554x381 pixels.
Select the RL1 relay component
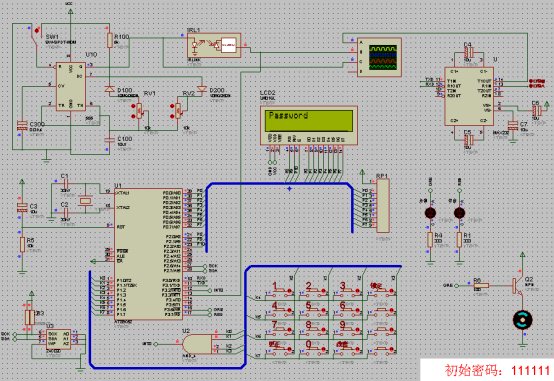coord(214,45)
